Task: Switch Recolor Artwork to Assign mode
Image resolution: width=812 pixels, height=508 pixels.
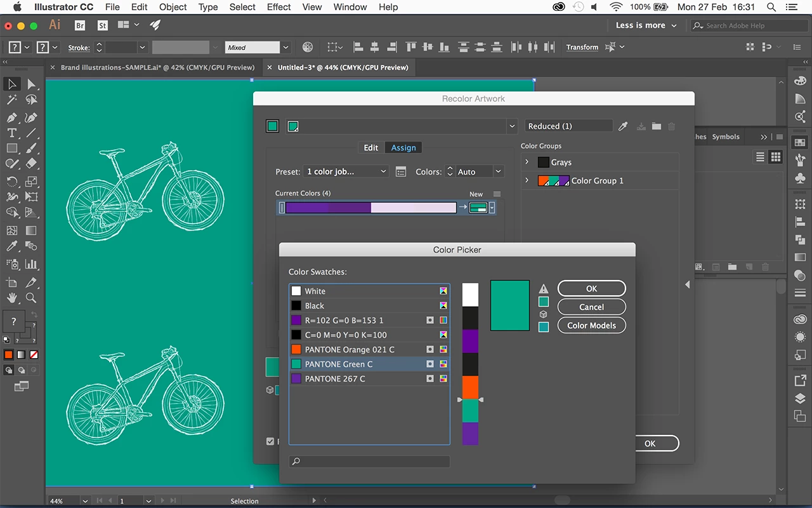Action: click(403, 147)
